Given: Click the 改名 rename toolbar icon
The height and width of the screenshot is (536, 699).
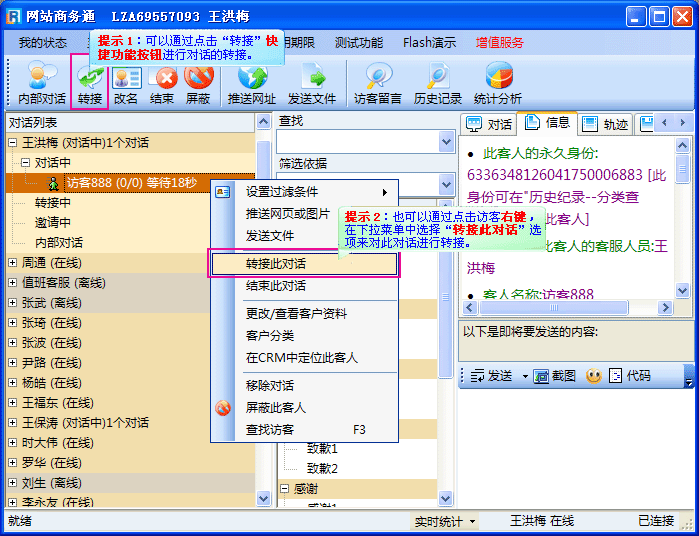Looking at the screenshot, I should (126, 84).
